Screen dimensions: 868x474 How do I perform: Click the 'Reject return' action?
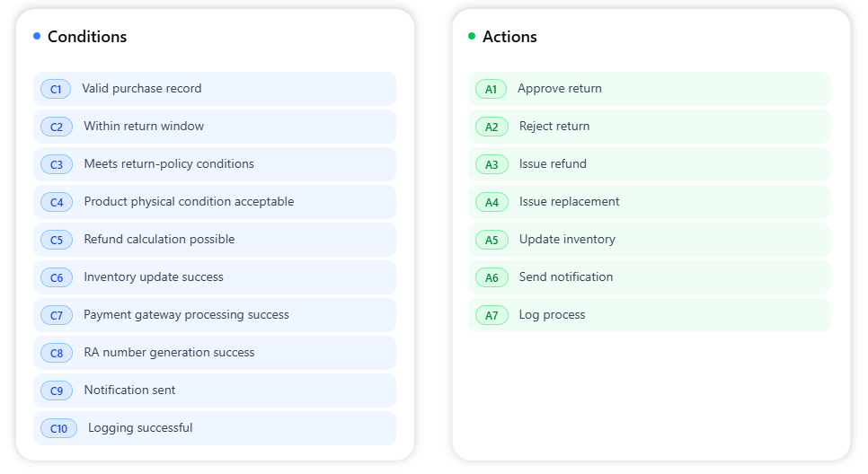click(554, 127)
